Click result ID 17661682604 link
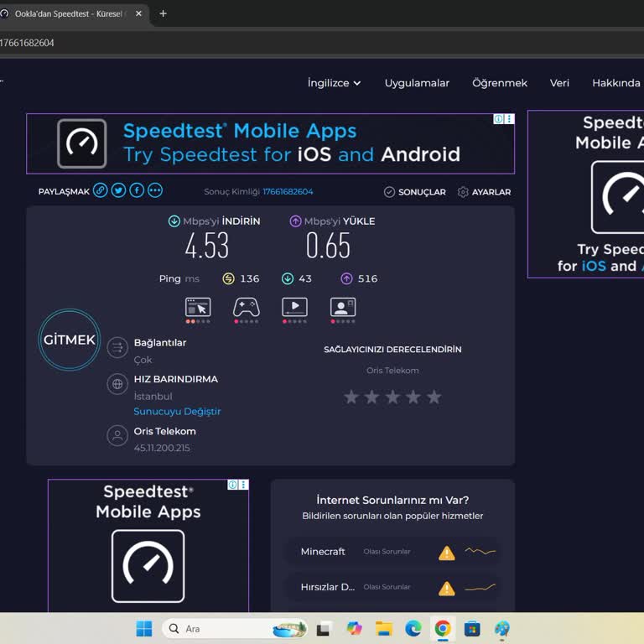The image size is (644, 644). (x=288, y=191)
